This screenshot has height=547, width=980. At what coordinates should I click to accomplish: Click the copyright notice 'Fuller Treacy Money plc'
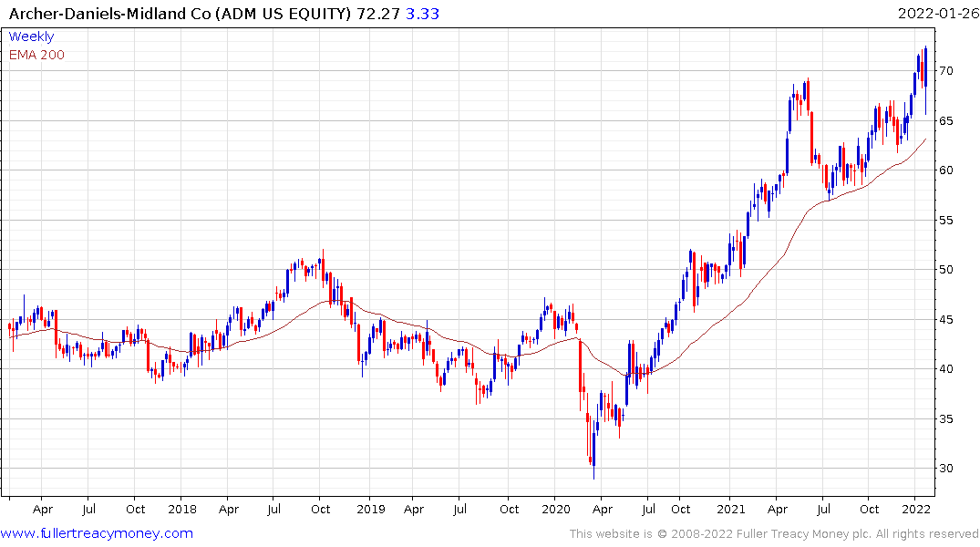(805, 534)
